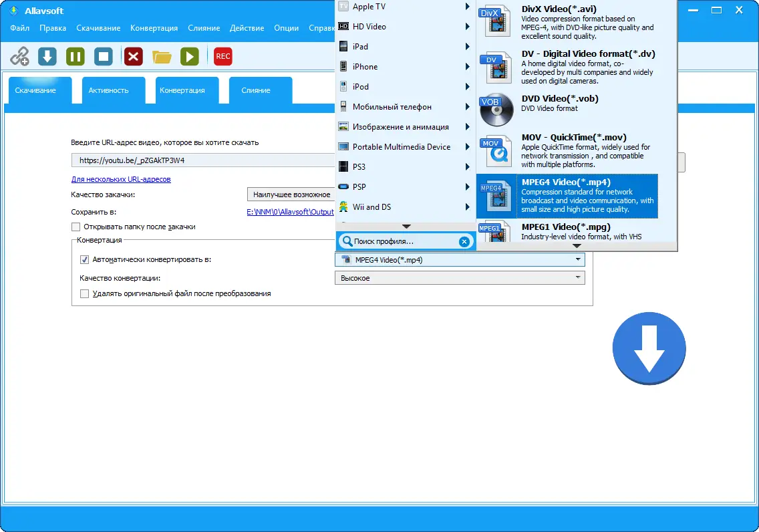Screen dimensions: 759x532
Task: Choose MPEG1 Video(*.mpg) format
Action: point(567,231)
